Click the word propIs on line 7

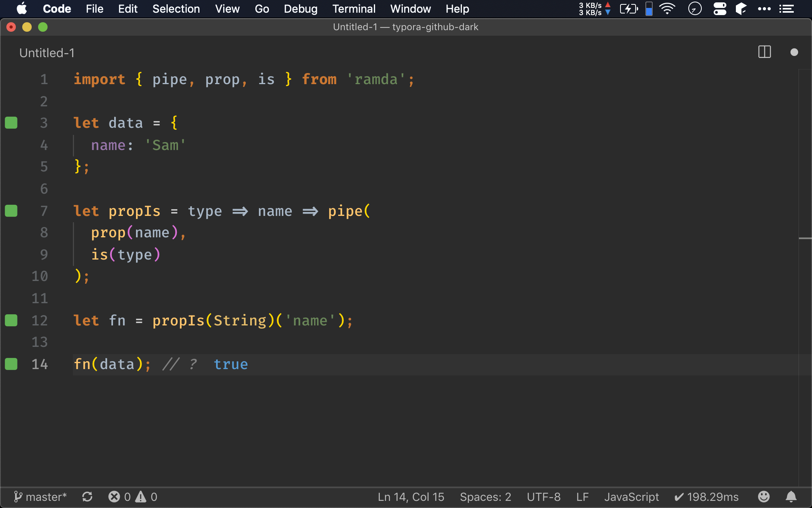(x=135, y=211)
